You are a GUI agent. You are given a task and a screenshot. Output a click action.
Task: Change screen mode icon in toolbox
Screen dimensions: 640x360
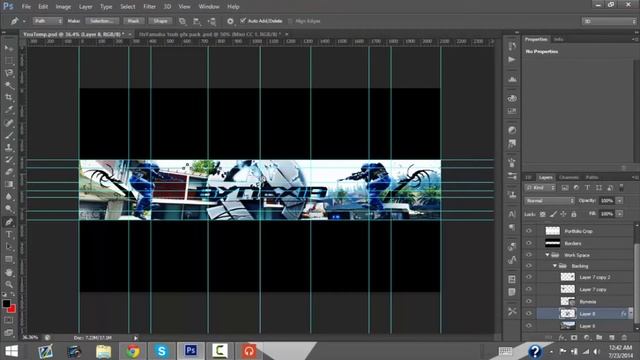tap(9, 332)
